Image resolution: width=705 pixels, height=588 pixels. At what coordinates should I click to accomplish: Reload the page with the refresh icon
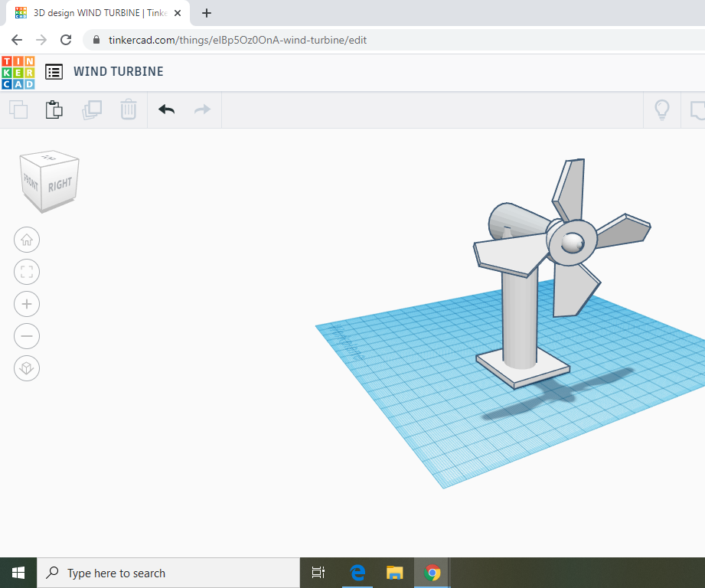pos(65,39)
